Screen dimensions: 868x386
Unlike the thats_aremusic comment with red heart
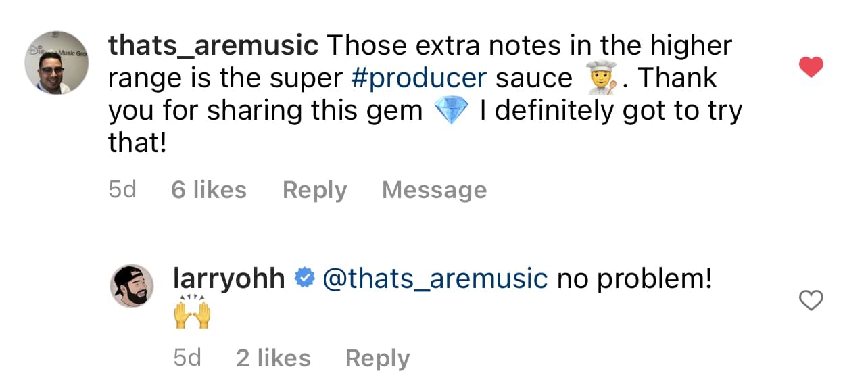811,67
